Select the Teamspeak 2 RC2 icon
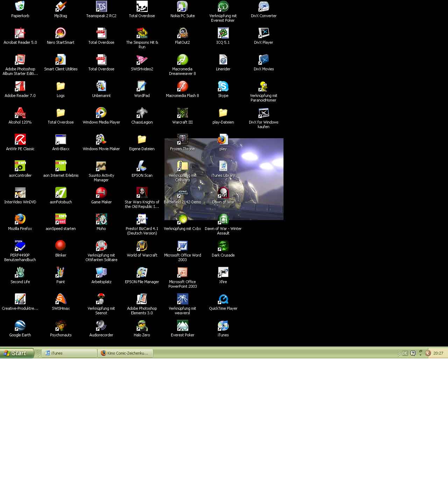The height and width of the screenshot is (483, 448). coord(101,7)
